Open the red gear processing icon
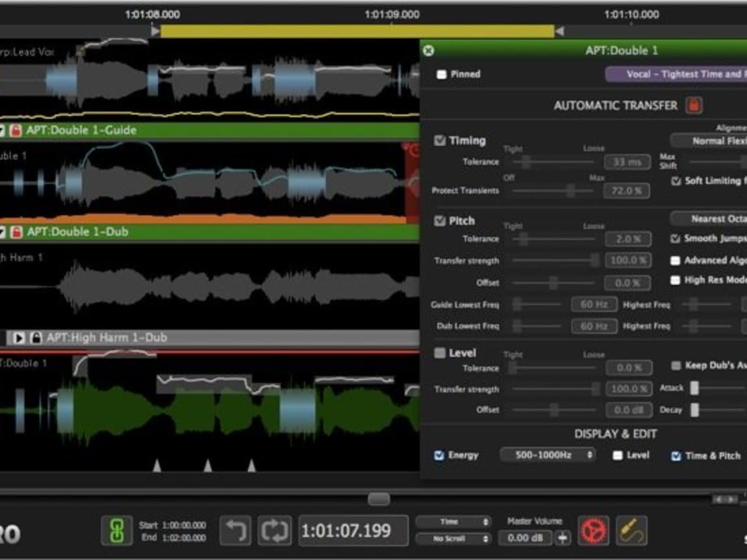Image resolution: width=747 pixels, height=560 pixels. 593,530
